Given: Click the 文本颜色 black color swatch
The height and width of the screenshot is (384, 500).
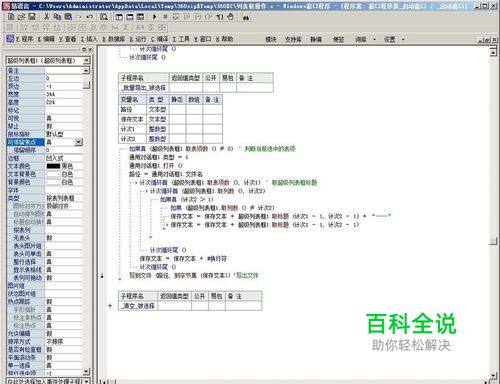Looking at the screenshot, I should [x=53, y=166].
